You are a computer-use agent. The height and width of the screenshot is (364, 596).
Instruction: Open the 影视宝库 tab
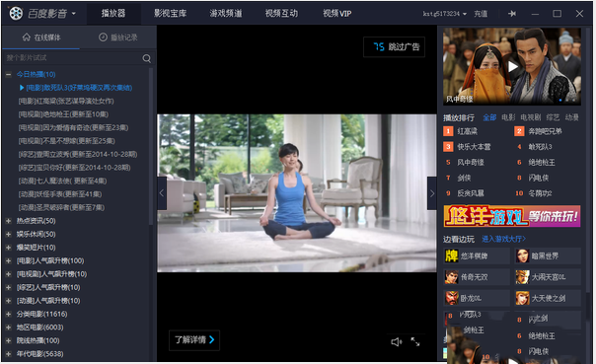170,13
